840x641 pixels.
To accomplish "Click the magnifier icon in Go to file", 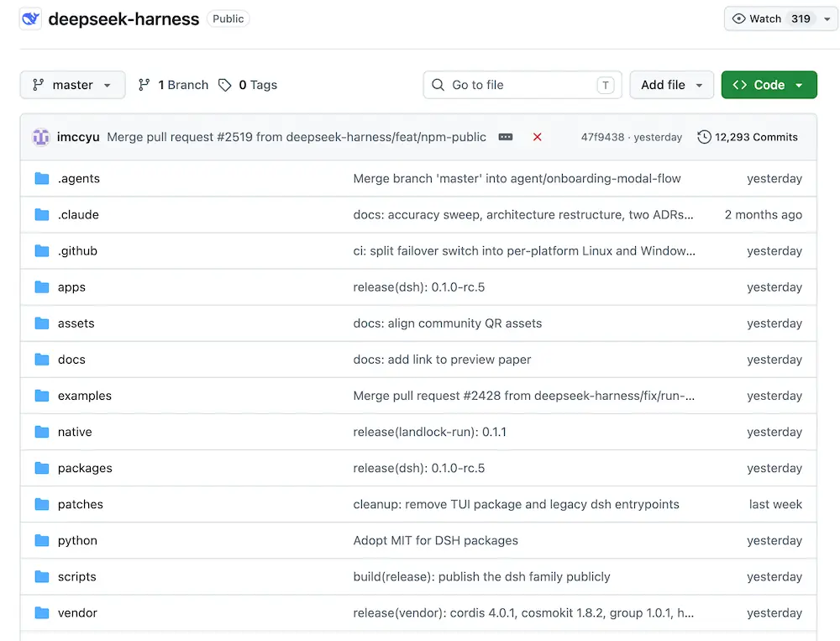I will 438,85.
